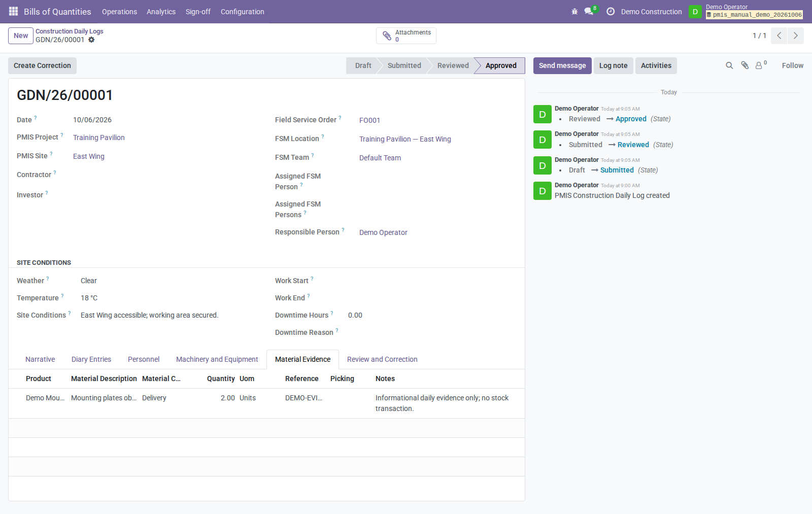Open Analytics menu
This screenshot has height=514, width=812.
pyautogui.click(x=161, y=12)
